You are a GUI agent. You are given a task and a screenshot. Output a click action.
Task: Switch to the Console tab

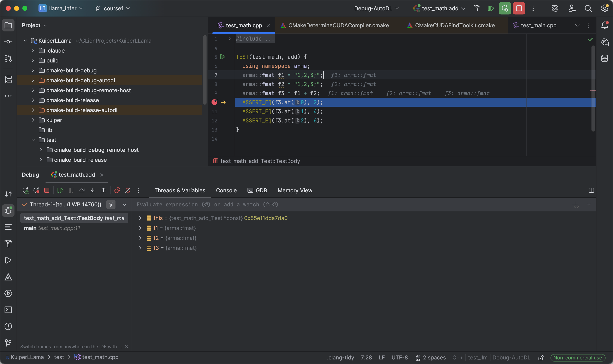(226, 190)
